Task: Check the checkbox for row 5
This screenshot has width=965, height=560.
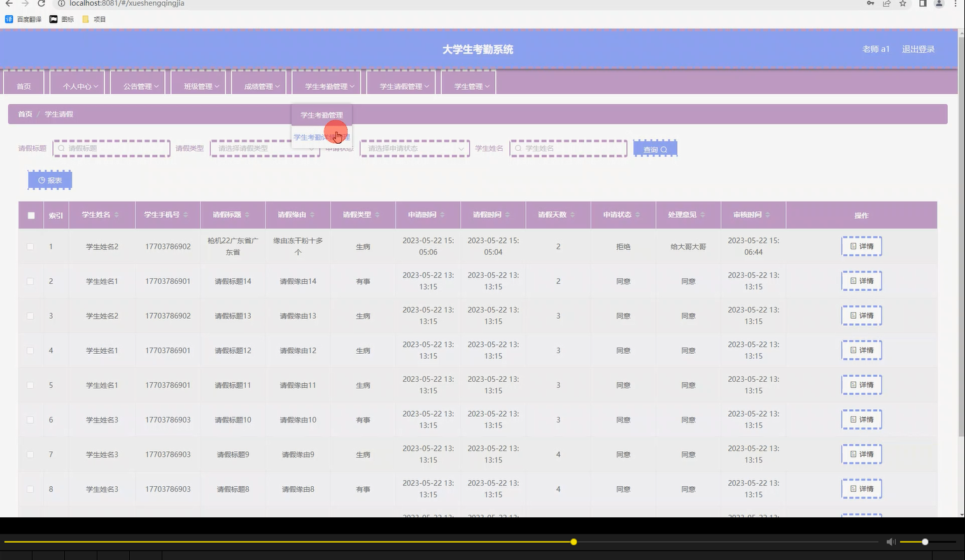Action: click(30, 385)
